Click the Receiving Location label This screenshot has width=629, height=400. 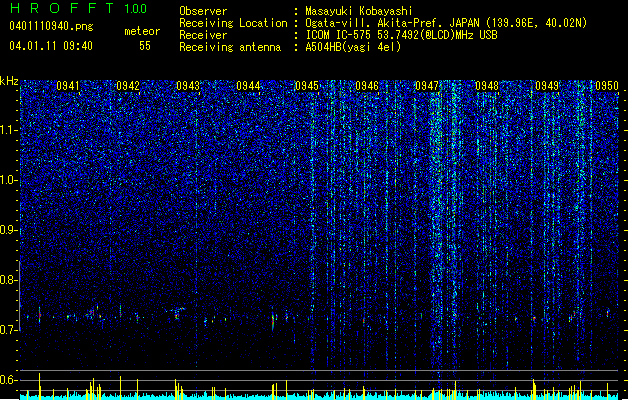(233, 23)
